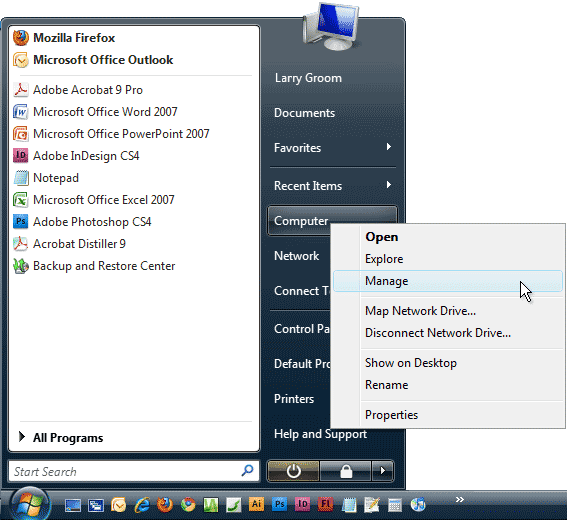Click the Start Search input field
Viewport: 567px width, 520px height.
[x=134, y=471]
